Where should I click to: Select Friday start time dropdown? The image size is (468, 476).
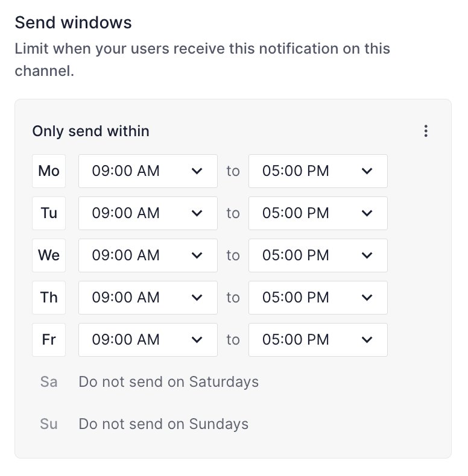pyautogui.click(x=148, y=340)
